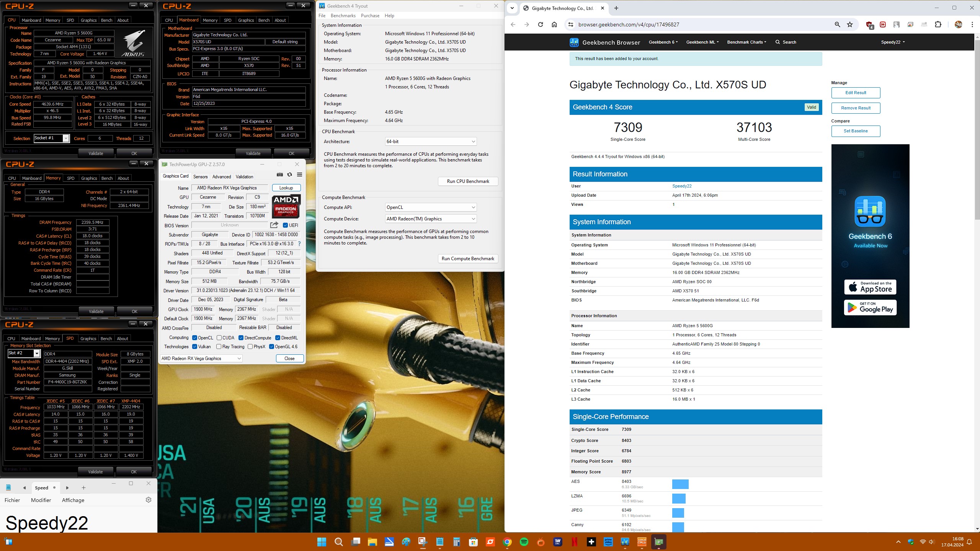Toggle the DirectML checkbox
This screenshot has width=980, height=551.
click(x=278, y=338)
